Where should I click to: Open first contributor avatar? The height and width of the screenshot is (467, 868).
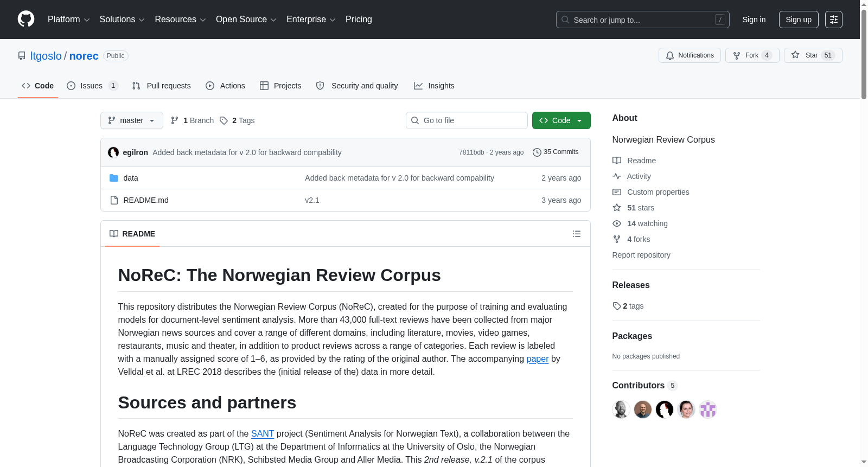[621, 410]
